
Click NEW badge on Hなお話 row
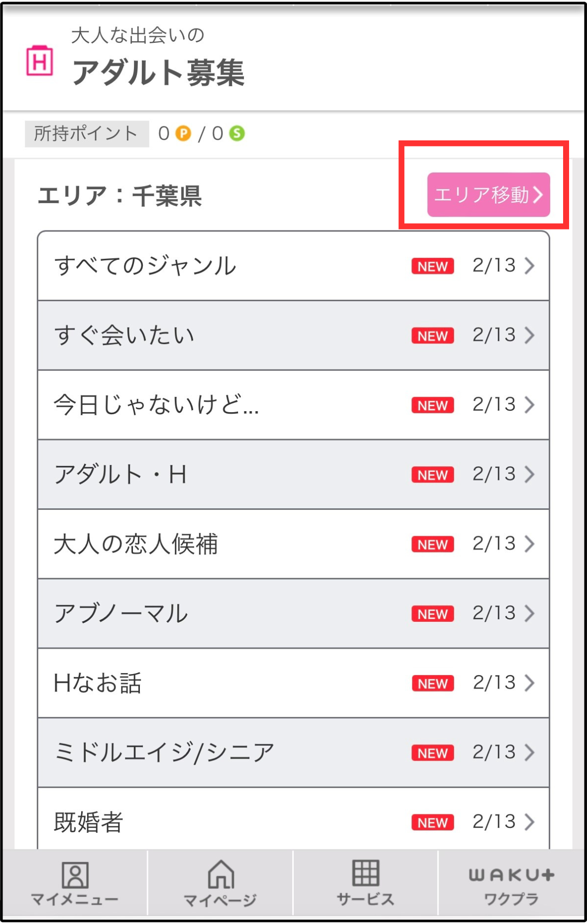(432, 684)
